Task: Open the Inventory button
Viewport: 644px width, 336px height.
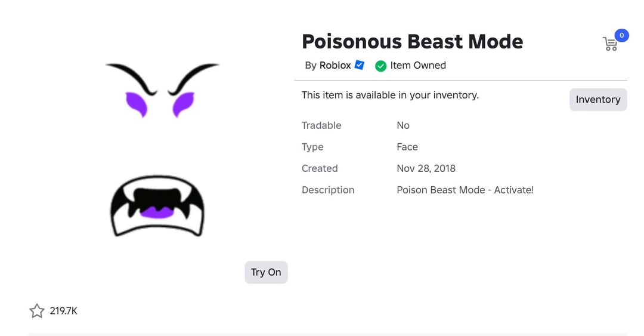Action: (597, 100)
